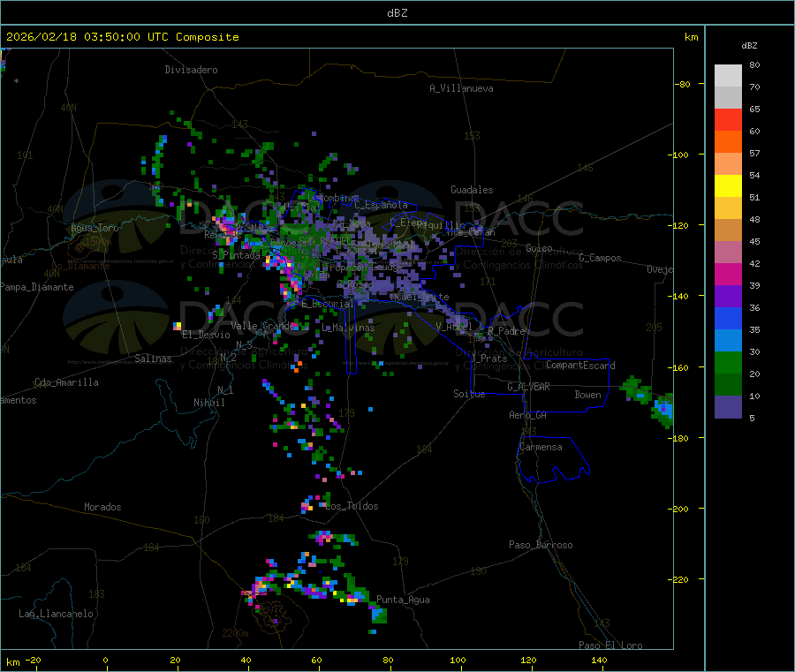Click the CompantEscard map label
Viewport: 795px width, 672px height.
click(580, 366)
